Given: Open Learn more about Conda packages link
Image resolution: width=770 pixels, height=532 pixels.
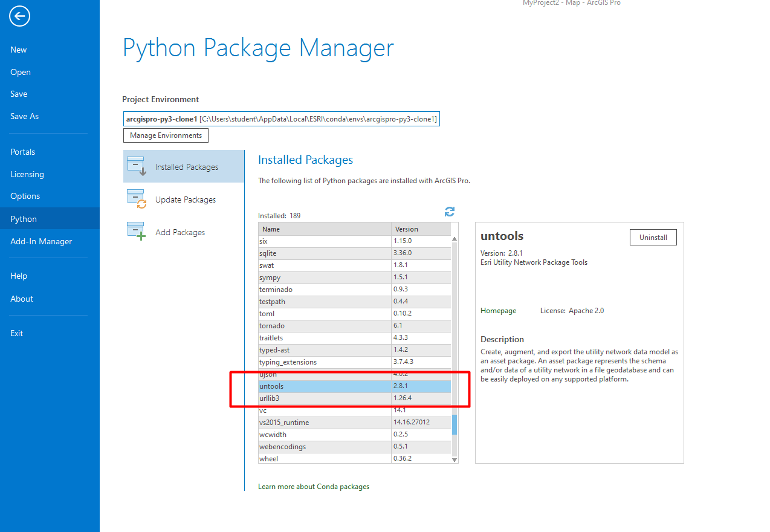Looking at the screenshot, I should pos(313,487).
